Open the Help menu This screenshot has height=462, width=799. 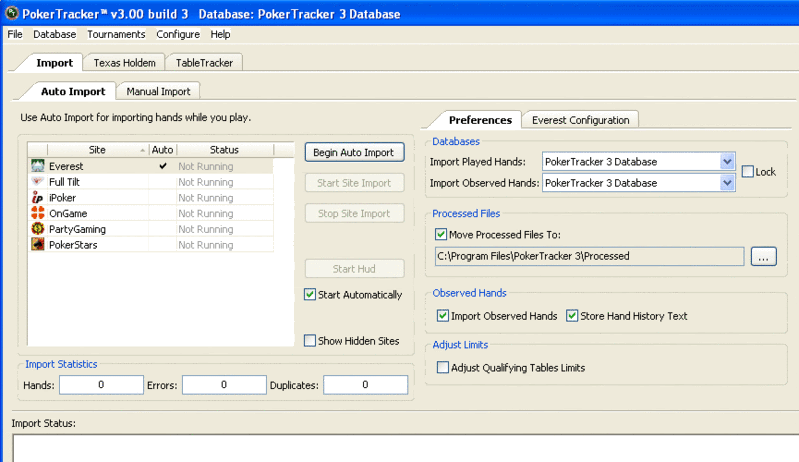point(220,34)
